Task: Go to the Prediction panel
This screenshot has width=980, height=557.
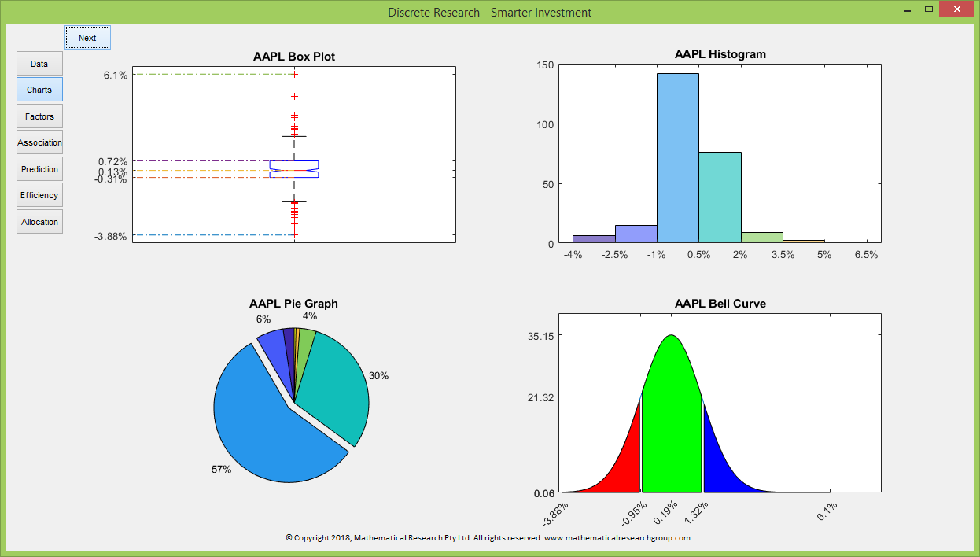Action: (x=39, y=169)
